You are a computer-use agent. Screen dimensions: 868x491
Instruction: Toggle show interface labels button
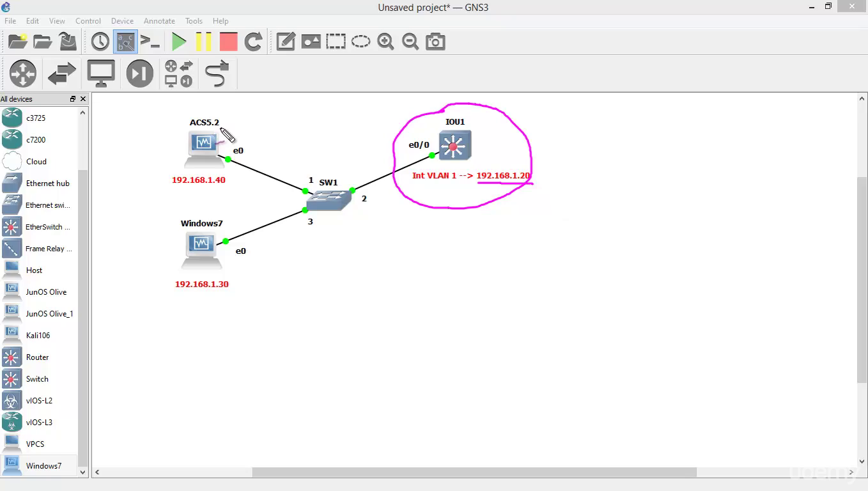(x=125, y=42)
